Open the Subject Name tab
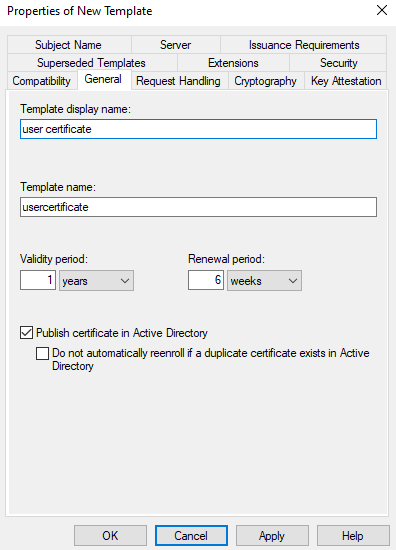 pos(69,45)
